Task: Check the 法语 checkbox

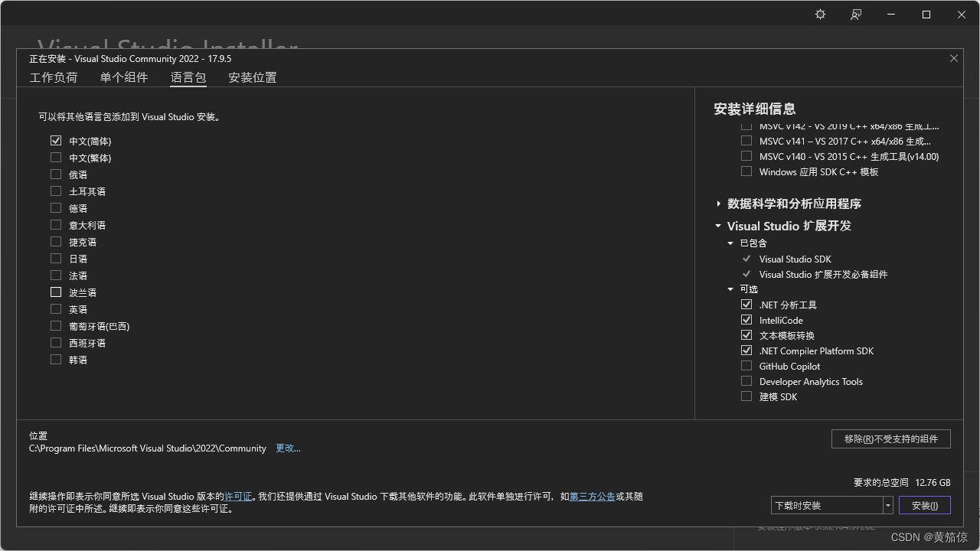Action: [x=56, y=275]
